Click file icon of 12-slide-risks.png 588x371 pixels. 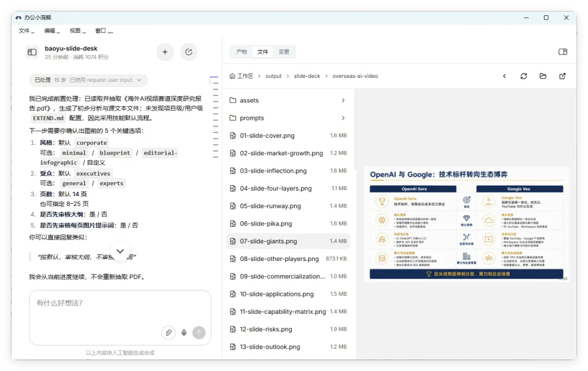pyautogui.click(x=233, y=329)
